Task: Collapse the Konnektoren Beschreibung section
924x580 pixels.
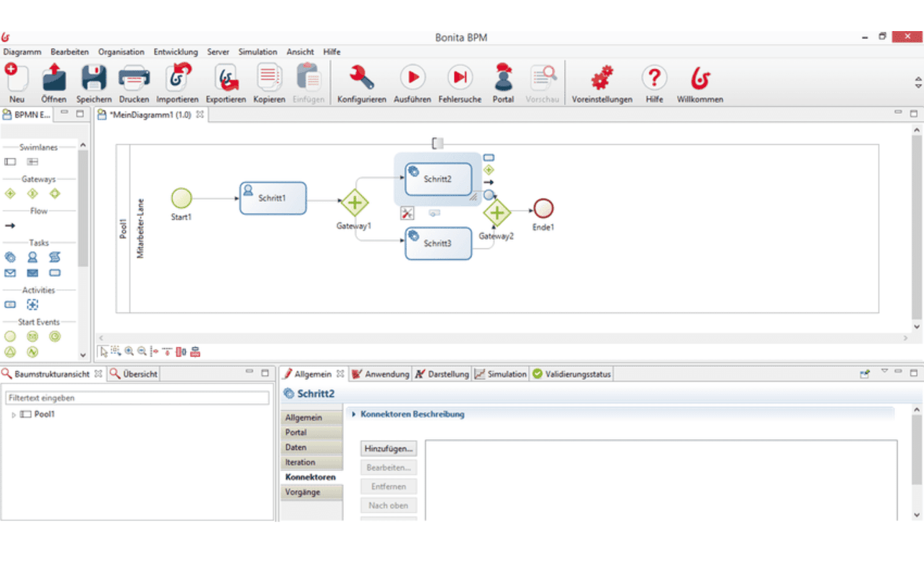Action: click(353, 414)
